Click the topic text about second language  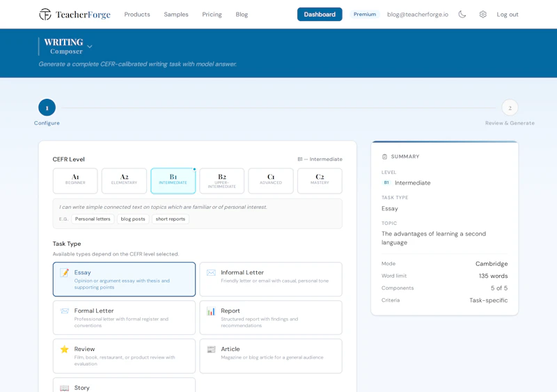[x=433, y=238]
